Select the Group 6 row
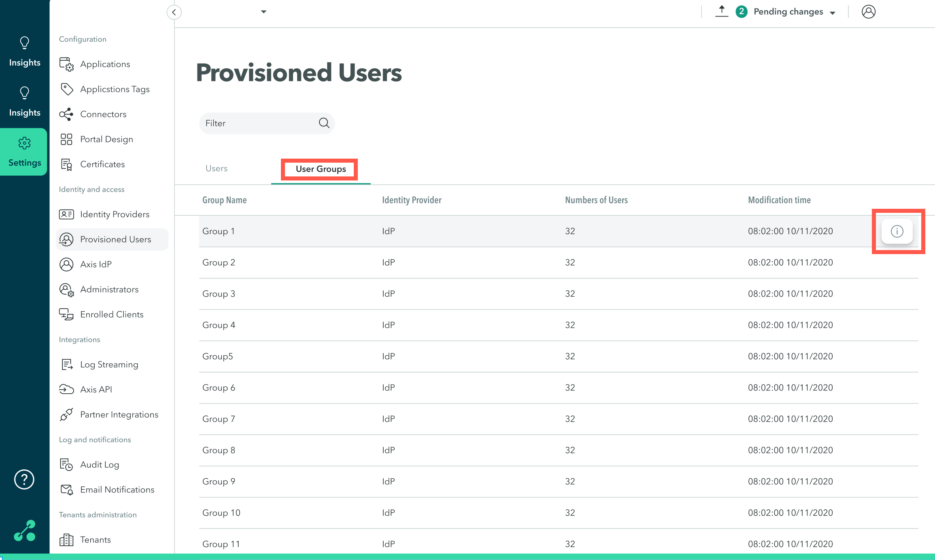The width and height of the screenshot is (935, 560). (559, 388)
